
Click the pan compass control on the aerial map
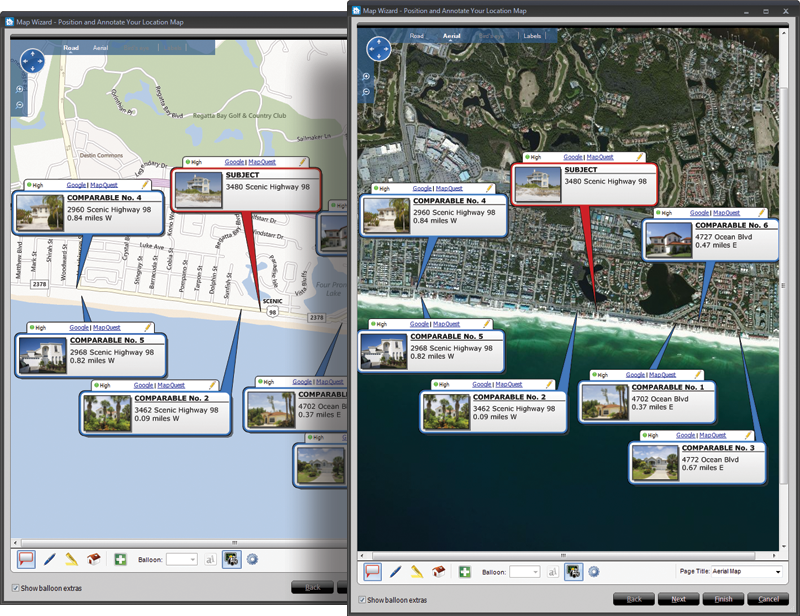coord(379,49)
